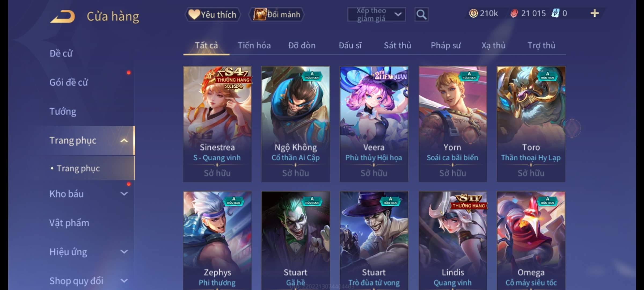This screenshot has height=290, width=644.
Task: Select Veera Phù thủy Hội họa skin card
Action: coord(374,124)
